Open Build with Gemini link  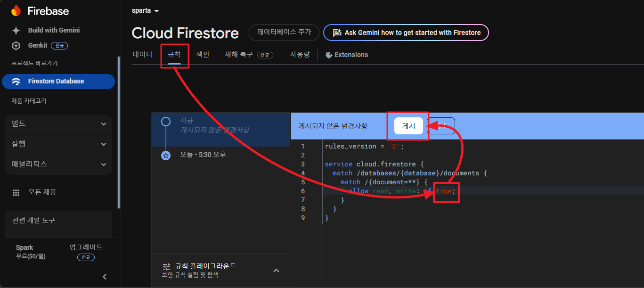pyautogui.click(x=54, y=30)
